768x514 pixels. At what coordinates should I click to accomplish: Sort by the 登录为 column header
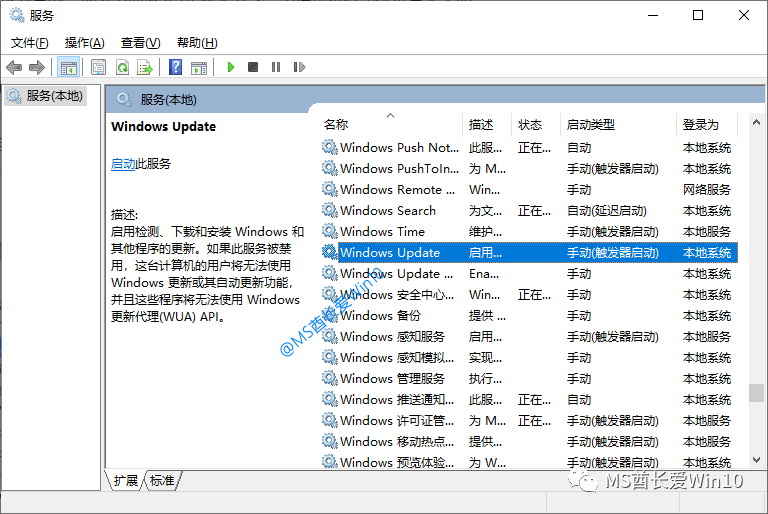(x=707, y=125)
